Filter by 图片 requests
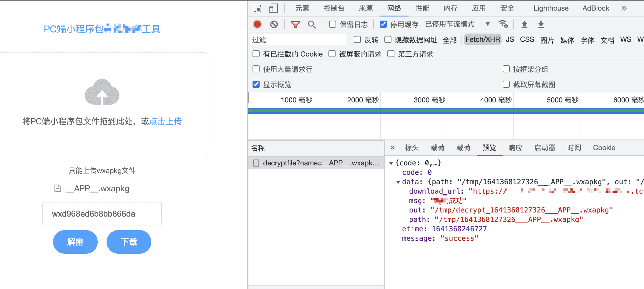The width and height of the screenshot is (644, 289). point(547,40)
